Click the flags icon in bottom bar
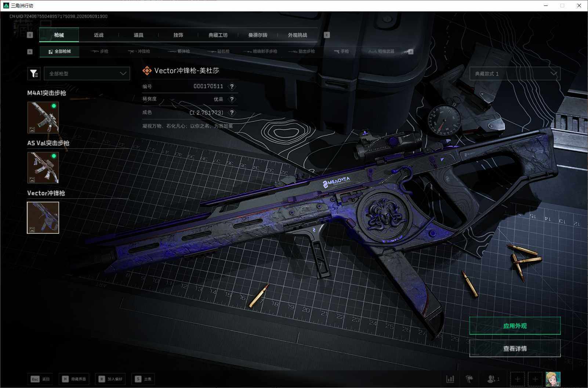This screenshot has width=588, height=388. (x=469, y=379)
